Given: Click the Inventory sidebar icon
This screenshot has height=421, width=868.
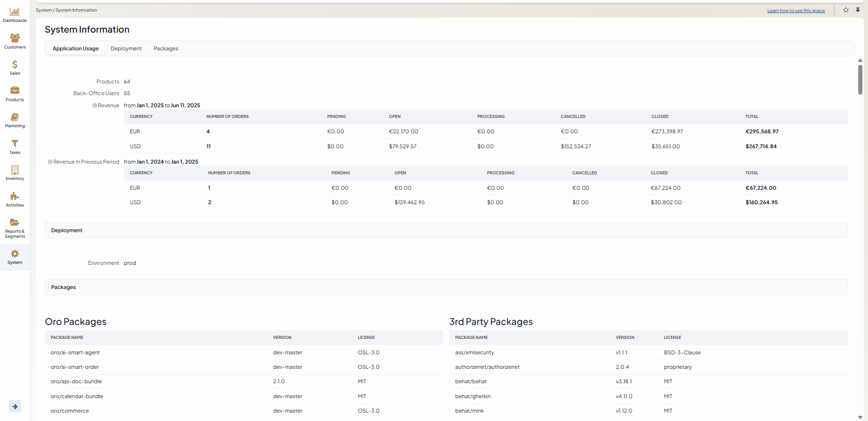Looking at the screenshot, I should pos(15,170).
